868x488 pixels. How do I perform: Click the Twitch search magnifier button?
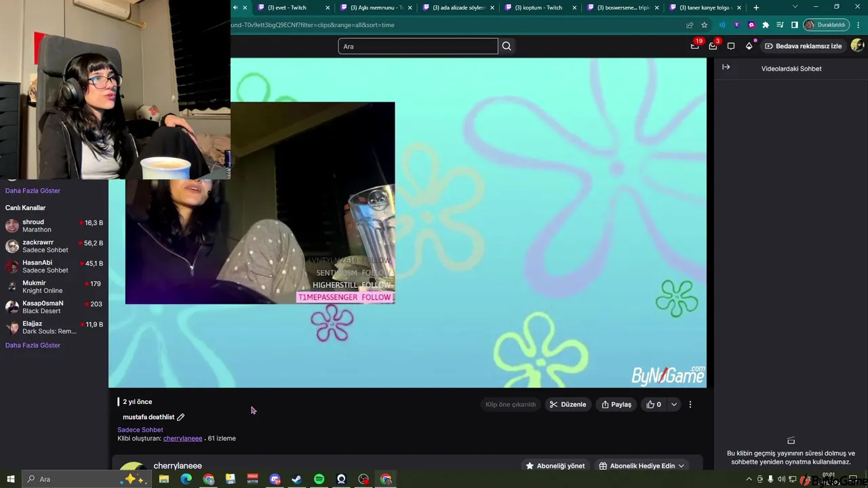pos(507,46)
